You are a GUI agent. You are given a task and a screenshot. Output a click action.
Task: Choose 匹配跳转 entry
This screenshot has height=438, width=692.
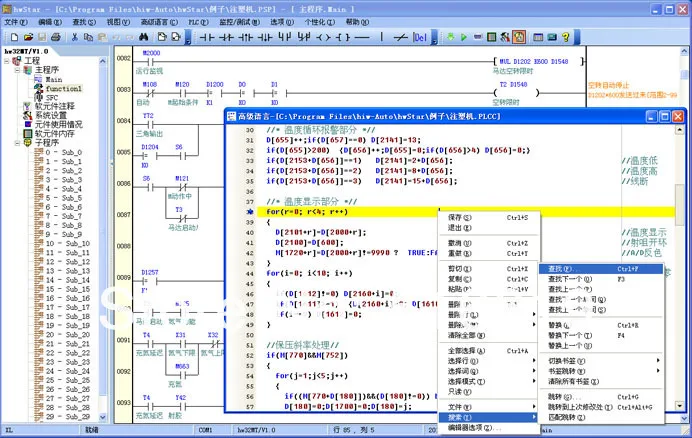(601, 417)
